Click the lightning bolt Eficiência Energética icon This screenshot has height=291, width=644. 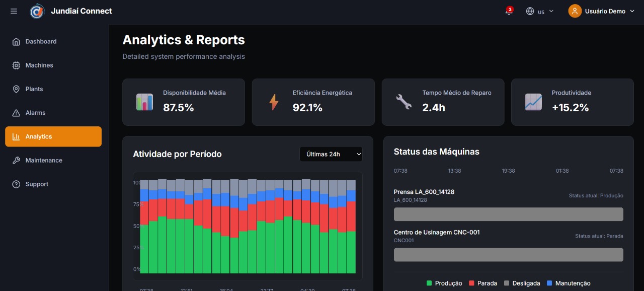pyautogui.click(x=274, y=102)
